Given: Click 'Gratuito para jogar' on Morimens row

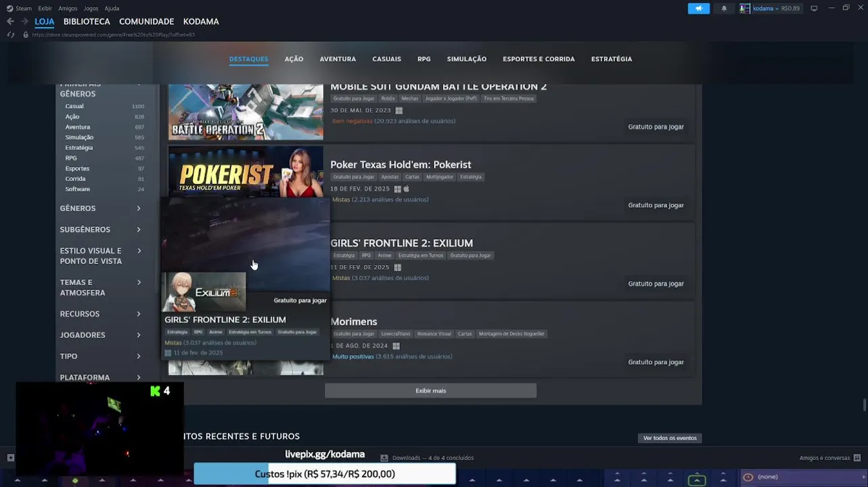Looking at the screenshot, I should 656,362.
